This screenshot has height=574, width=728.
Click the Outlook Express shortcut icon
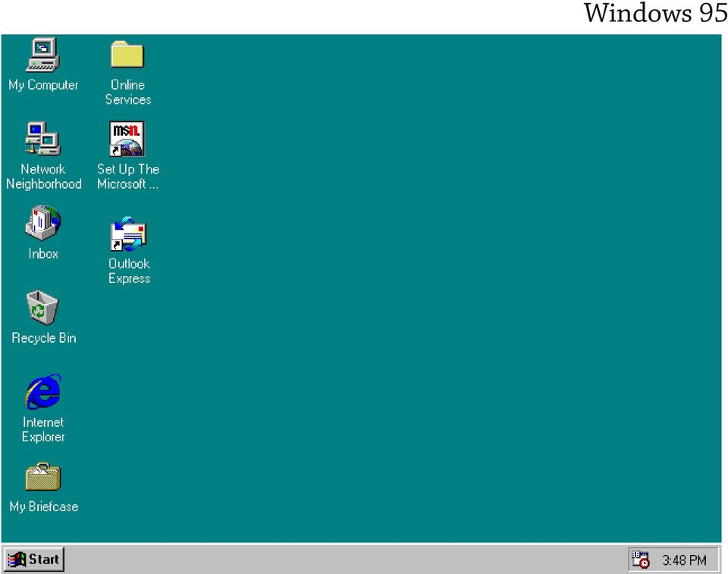pos(128,234)
